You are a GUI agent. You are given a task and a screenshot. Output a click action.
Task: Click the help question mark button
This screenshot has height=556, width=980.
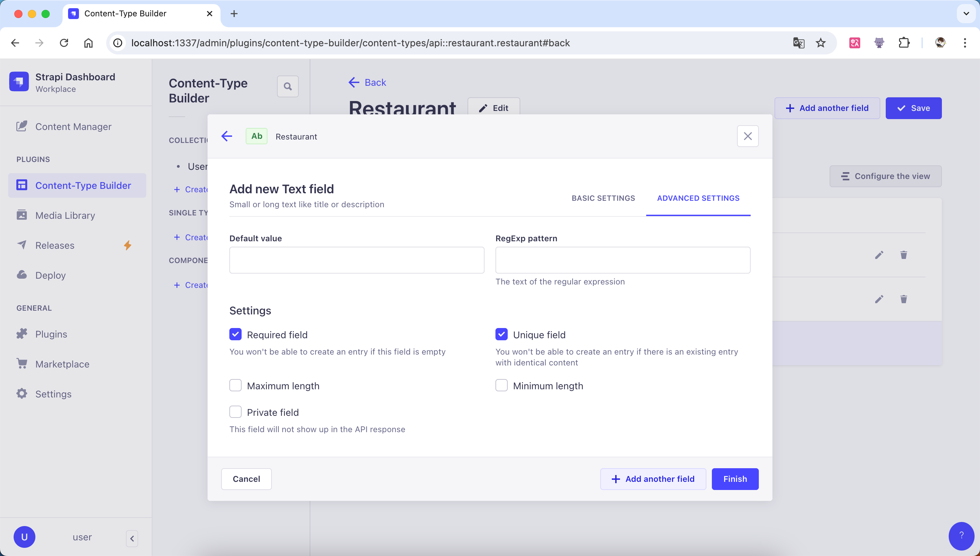click(961, 535)
